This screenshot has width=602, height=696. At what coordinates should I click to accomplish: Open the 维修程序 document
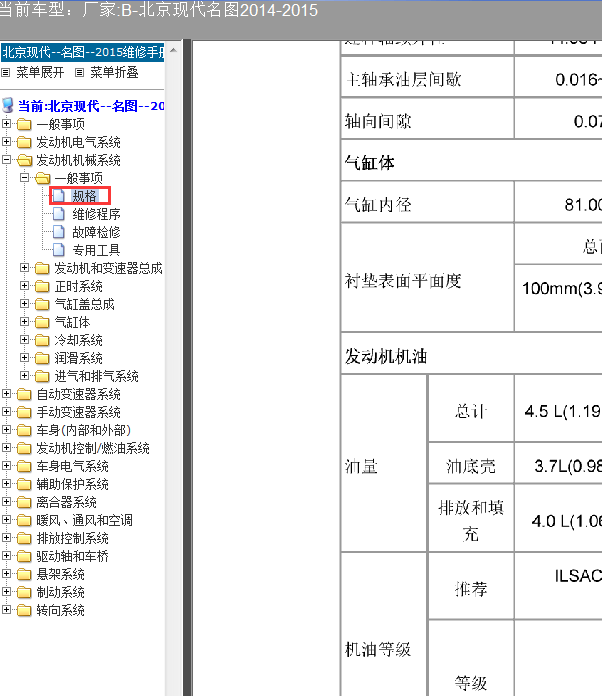click(96, 214)
